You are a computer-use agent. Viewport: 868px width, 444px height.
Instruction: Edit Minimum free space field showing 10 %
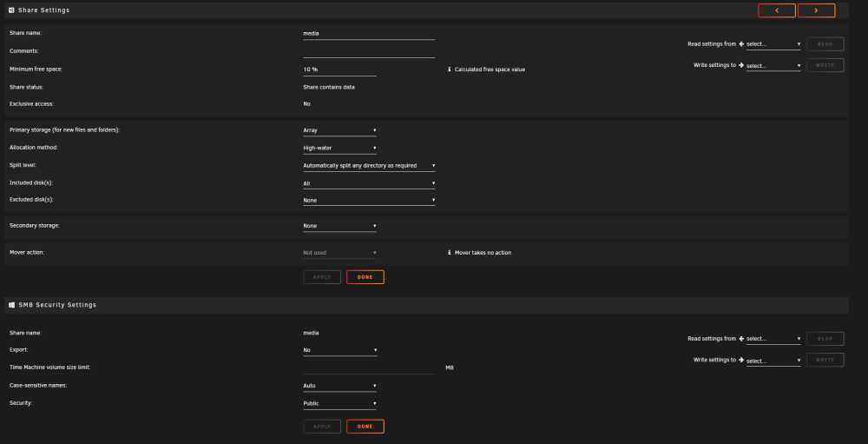click(339, 70)
